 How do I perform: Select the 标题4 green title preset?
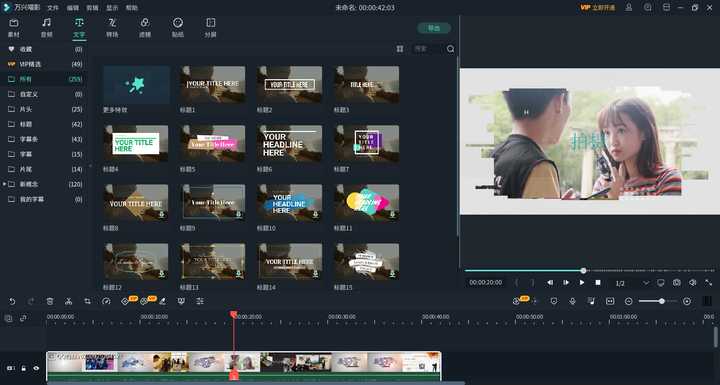136,143
